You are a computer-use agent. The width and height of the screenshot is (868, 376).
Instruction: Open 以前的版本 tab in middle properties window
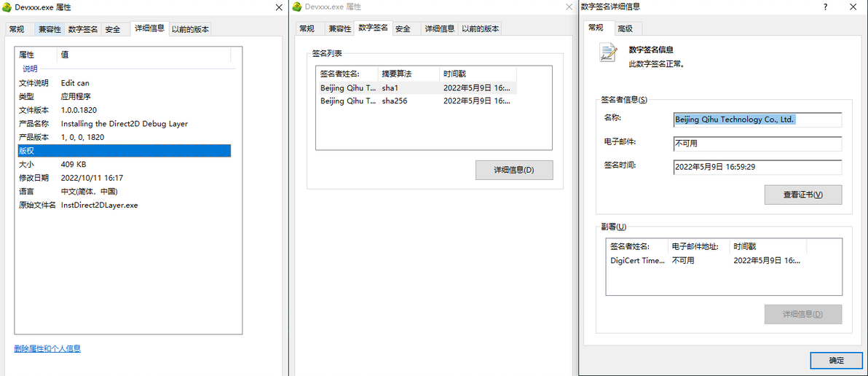point(480,29)
